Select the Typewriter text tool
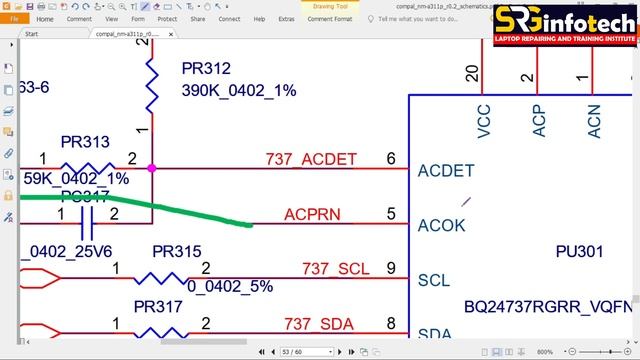This screenshot has width=640, height=360. click(x=133, y=7)
